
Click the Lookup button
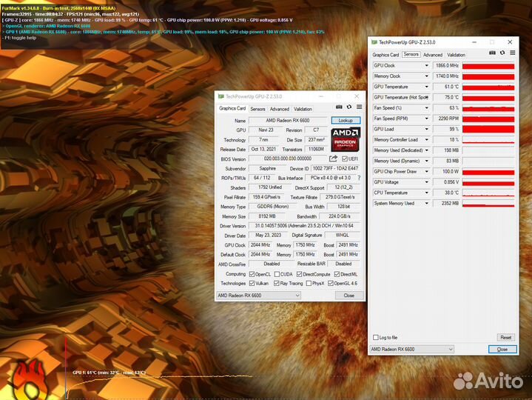point(346,120)
